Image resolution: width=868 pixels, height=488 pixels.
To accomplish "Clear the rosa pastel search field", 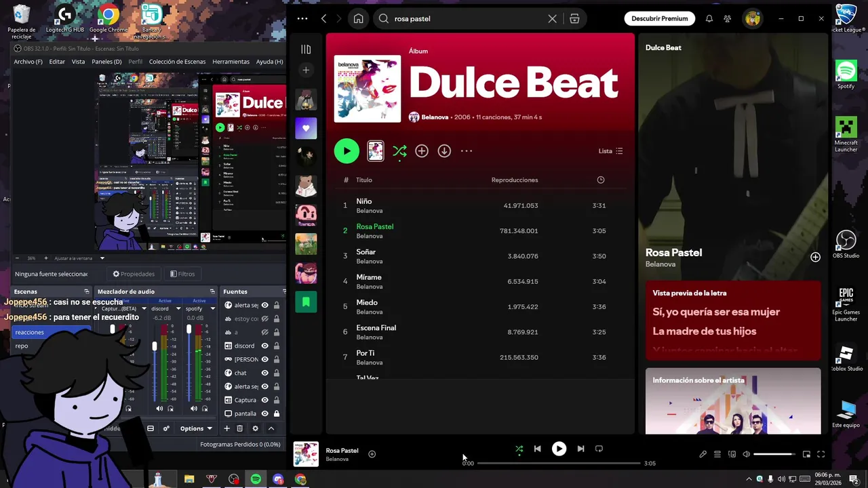I will point(552,19).
